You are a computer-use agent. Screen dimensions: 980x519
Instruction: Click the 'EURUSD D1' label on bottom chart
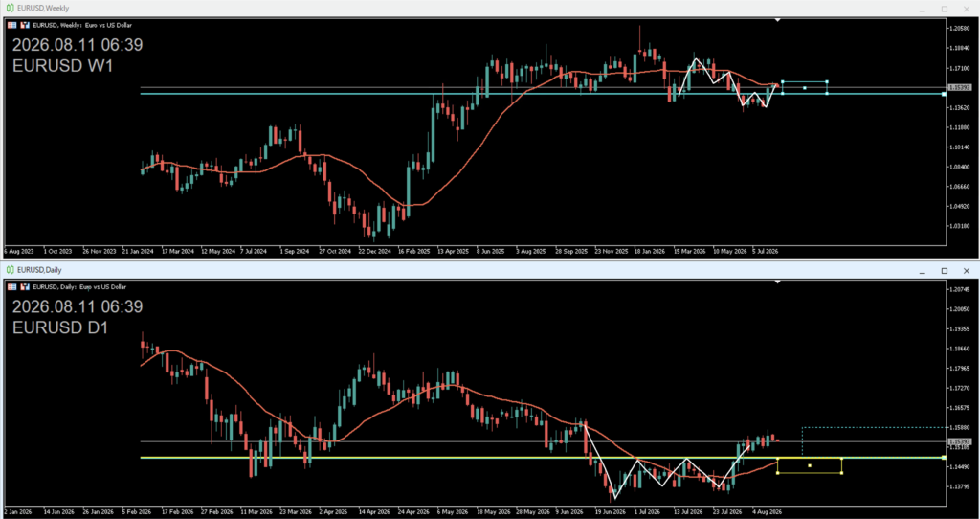[x=60, y=327]
